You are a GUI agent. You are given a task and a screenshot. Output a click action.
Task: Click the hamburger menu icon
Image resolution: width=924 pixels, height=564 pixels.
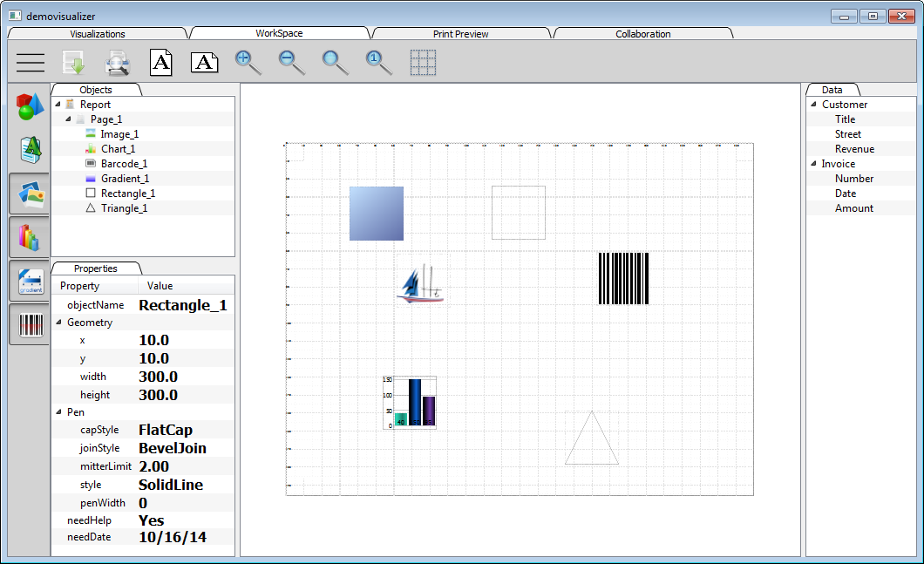30,62
